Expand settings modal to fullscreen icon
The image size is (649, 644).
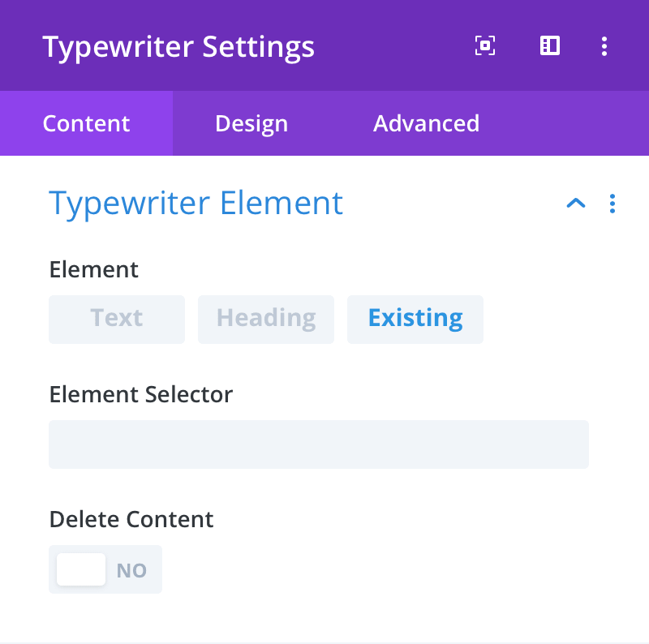click(484, 45)
